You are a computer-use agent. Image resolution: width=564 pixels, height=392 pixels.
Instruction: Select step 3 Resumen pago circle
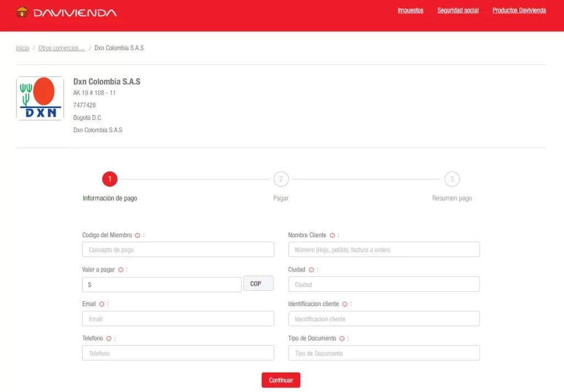pyautogui.click(x=452, y=179)
